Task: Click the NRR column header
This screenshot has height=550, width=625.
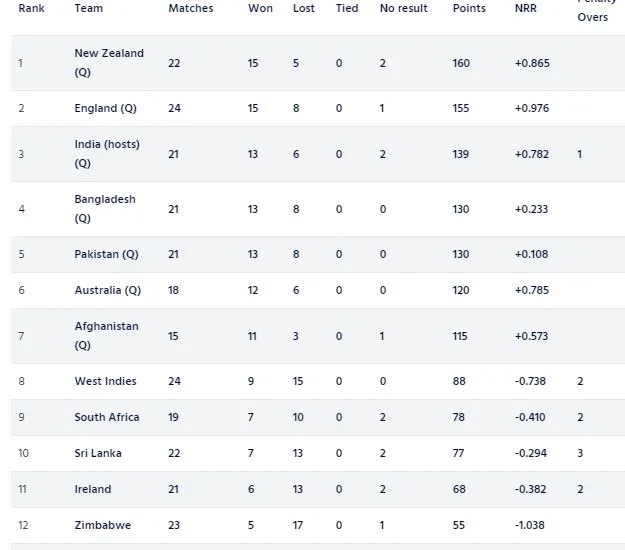Action: click(525, 8)
